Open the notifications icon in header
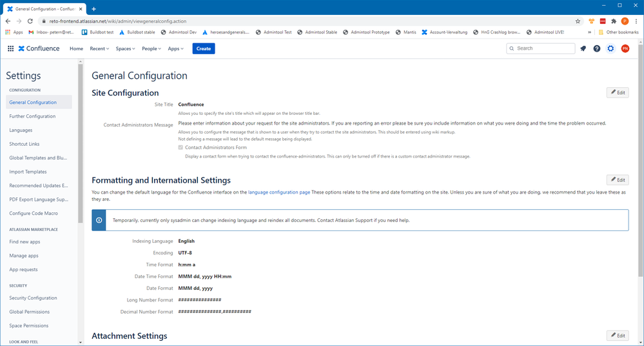 [583, 48]
